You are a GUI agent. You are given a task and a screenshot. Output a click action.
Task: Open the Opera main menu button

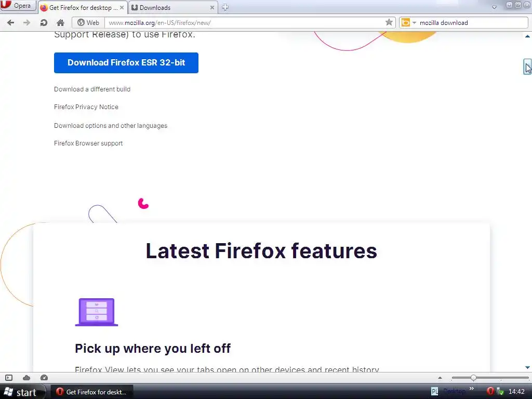(18, 6)
